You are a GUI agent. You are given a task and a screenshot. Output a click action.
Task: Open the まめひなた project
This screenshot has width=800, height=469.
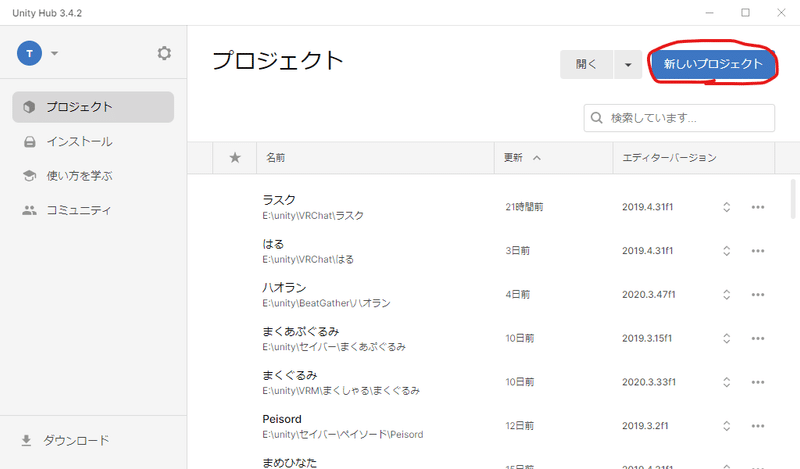[x=289, y=463]
